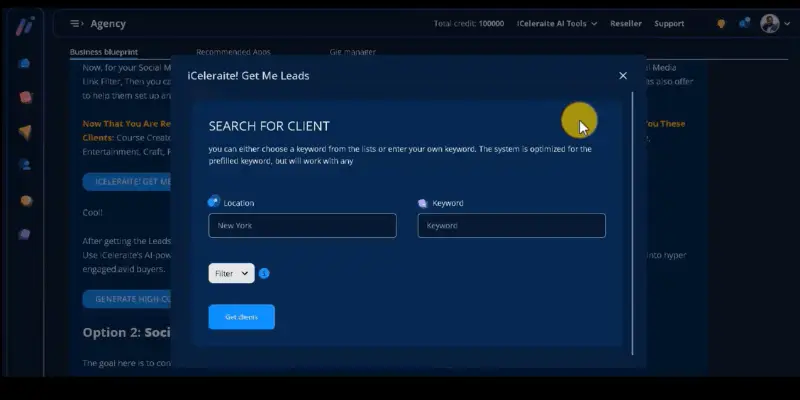Click the Total credit: 100000 text
Screen dimensions: 800x400
(x=468, y=23)
